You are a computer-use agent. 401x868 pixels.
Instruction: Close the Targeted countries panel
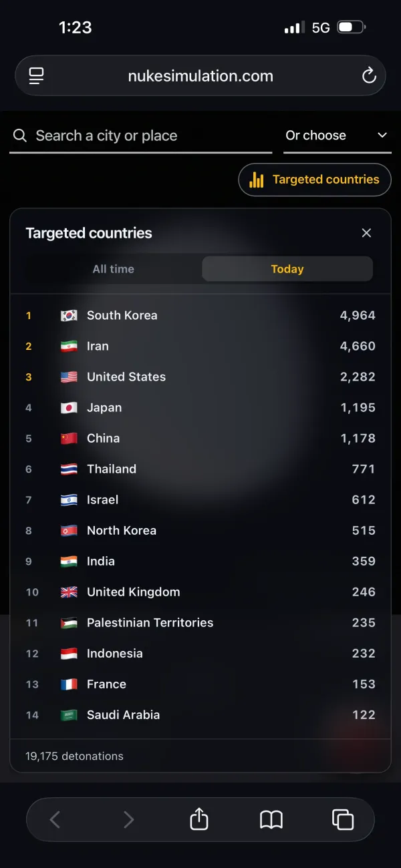(x=366, y=233)
